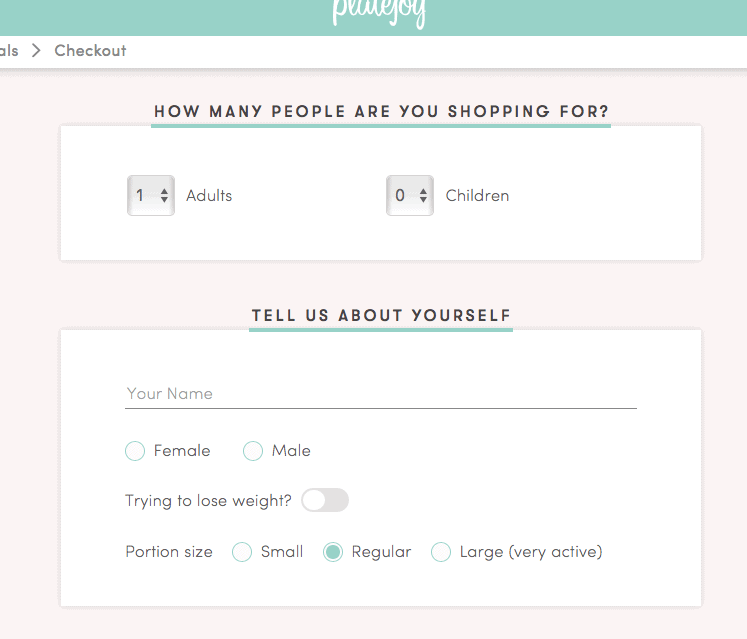The height and width of the screenshot is (639, 747).
Task: Click the Large (very active) label
Action: coord(531,552)
